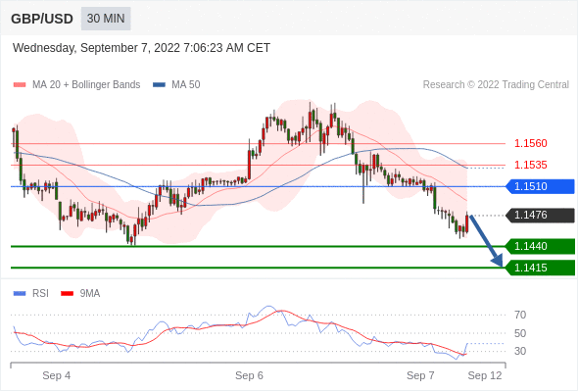Toggle the MA 50 legend label

(186, 85)
